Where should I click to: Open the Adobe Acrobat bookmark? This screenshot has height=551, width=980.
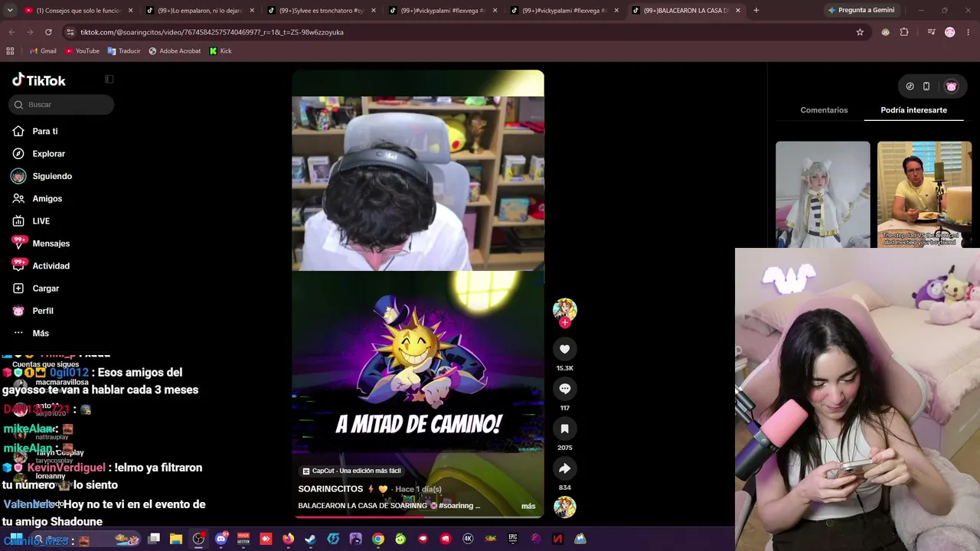point(175,51)
